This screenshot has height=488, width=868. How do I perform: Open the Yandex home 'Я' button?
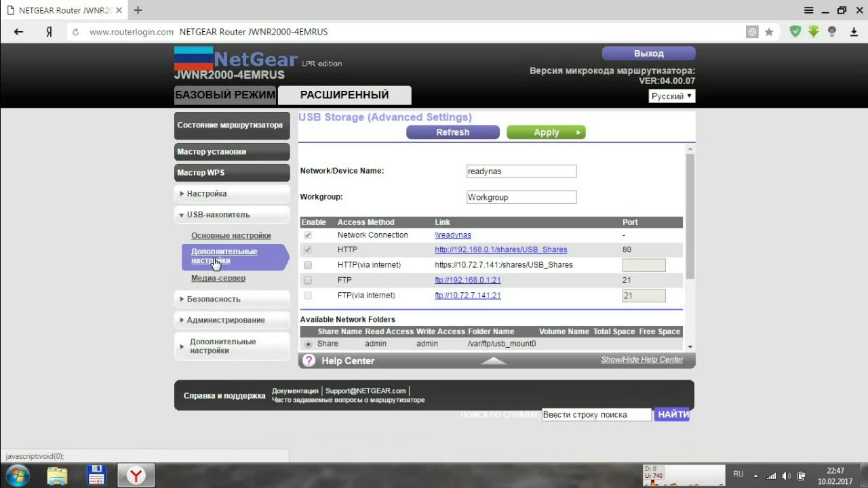[49, 32]
